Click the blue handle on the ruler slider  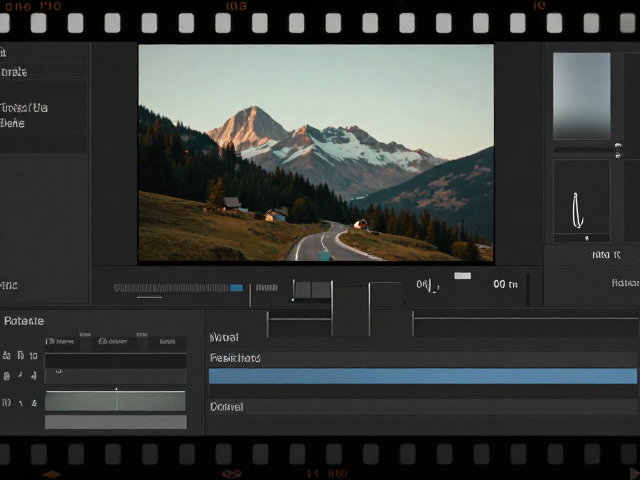point(236,288)
